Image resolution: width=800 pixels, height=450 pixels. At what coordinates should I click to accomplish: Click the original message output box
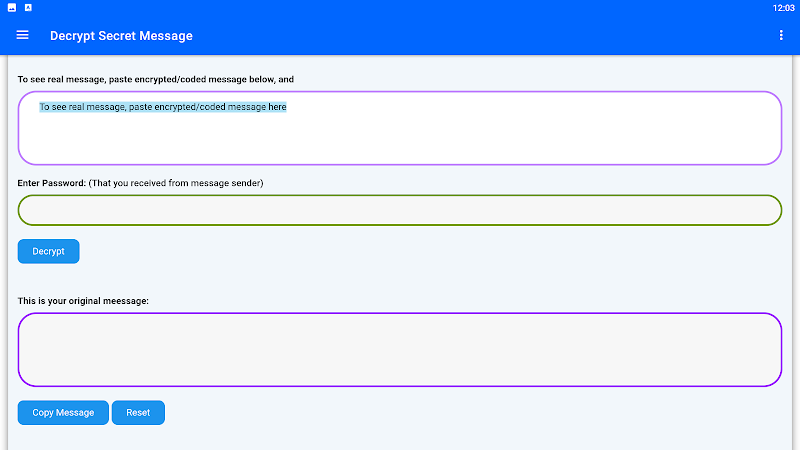pyautogui.click(x=400, y=350)
